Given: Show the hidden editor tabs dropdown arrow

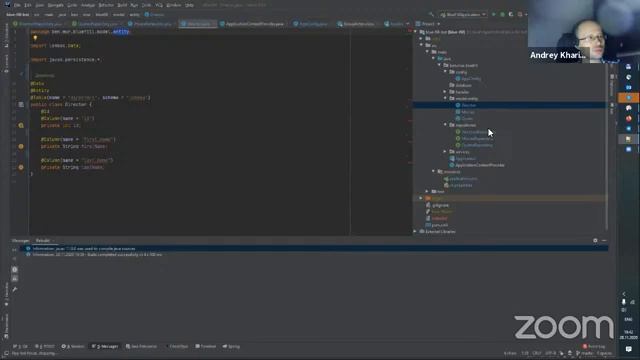Looking at the screenshot, I should coord(408,24).
